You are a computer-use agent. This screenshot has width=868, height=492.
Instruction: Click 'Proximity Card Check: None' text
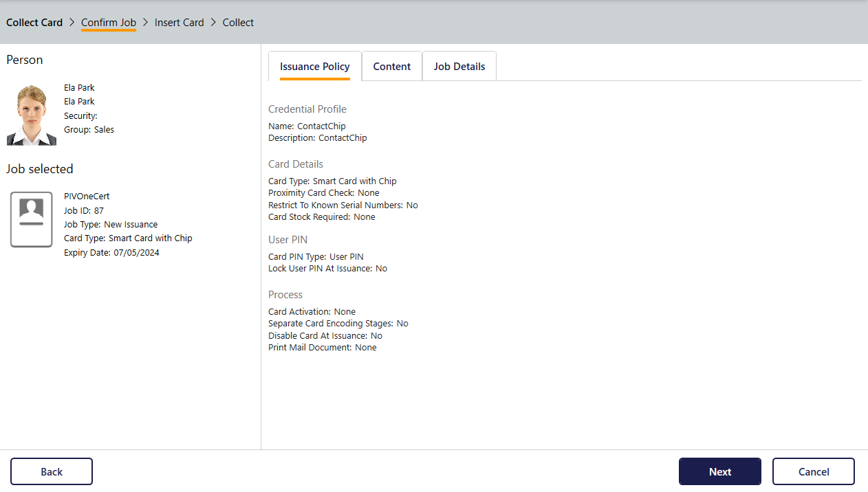324,192
